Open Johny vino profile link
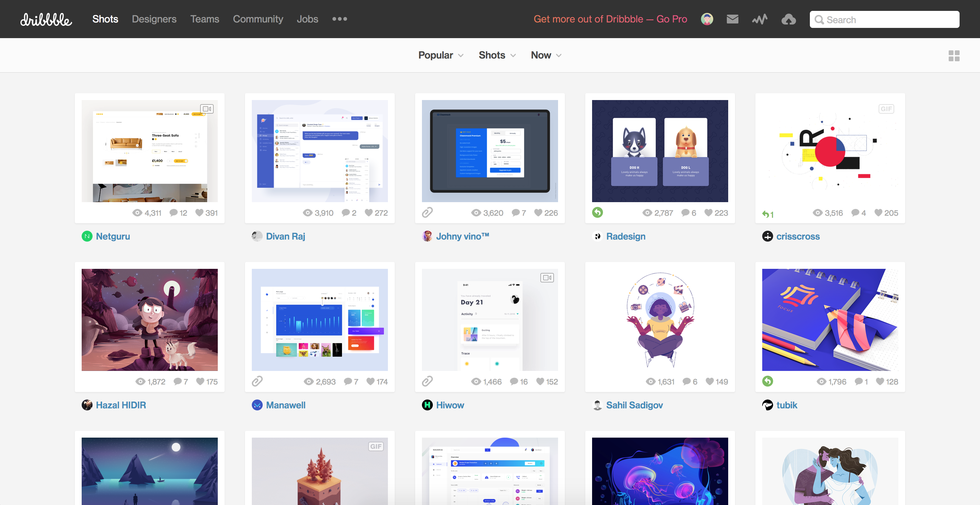980x505 pixels. [x=463, y=236]
